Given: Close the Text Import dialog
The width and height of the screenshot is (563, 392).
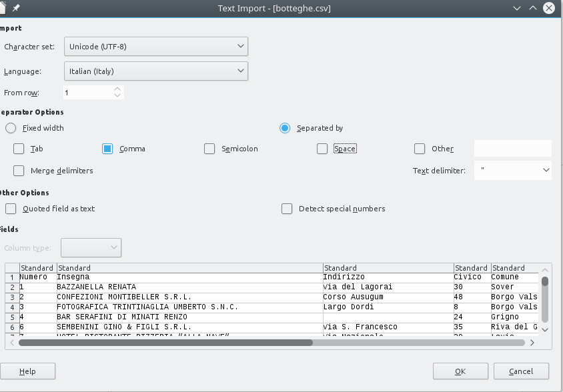Looking at the screenshot, I should 548,8.
